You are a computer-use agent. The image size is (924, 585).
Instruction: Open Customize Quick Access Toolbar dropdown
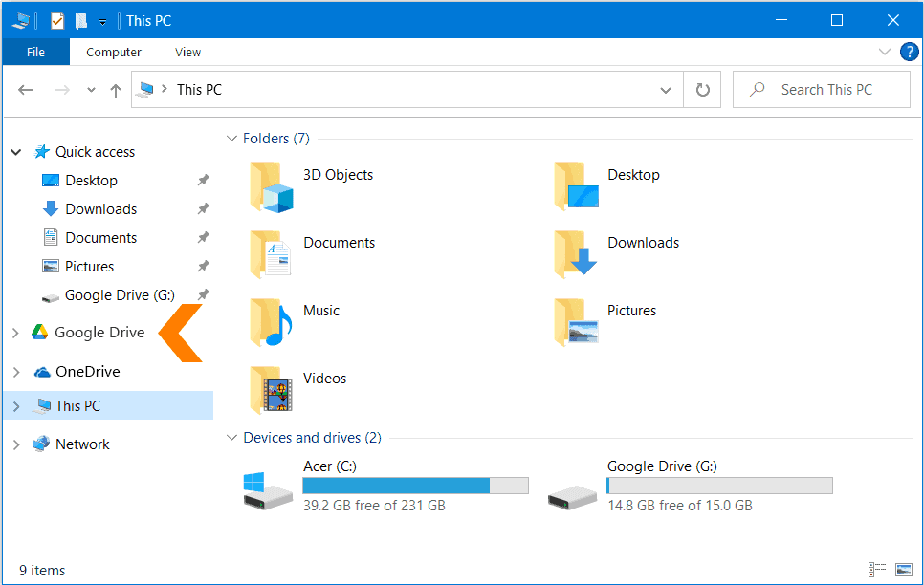coord(102,22)
